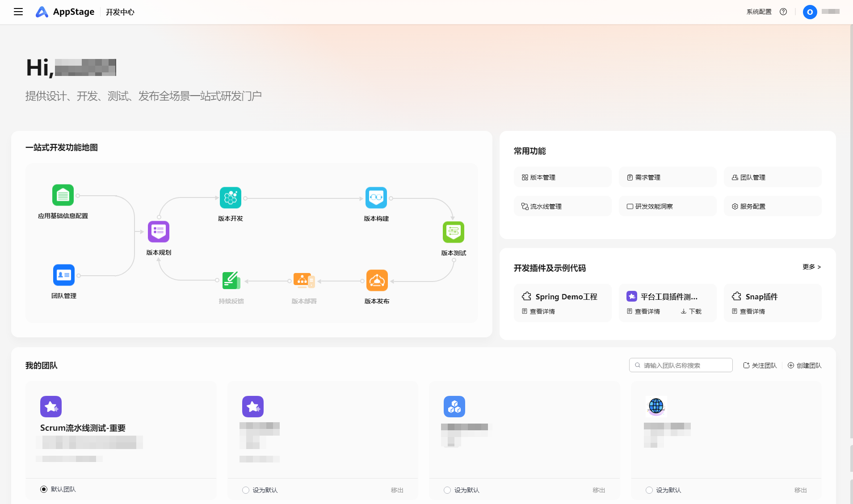Screen dimensions: 853x504
Task: Click the team name search field
Action: (x=684, y=365)
